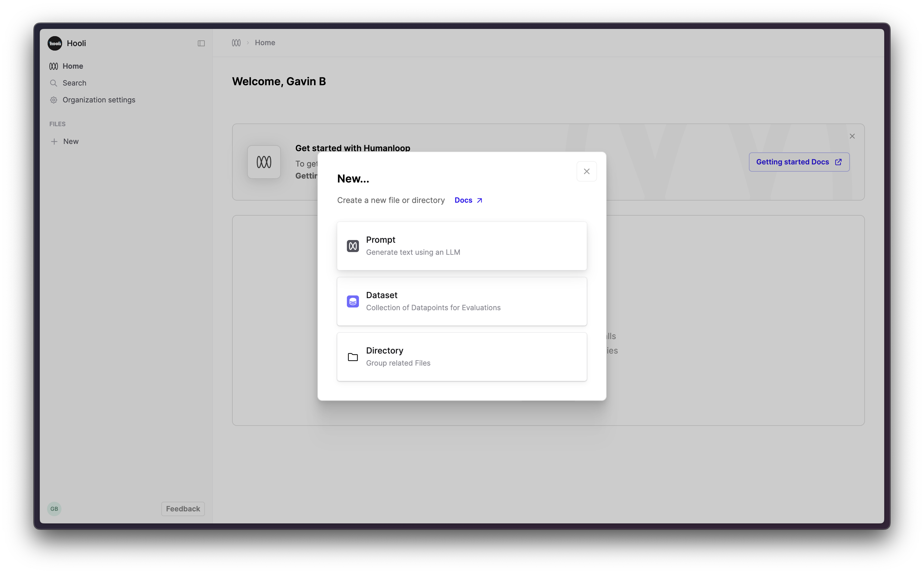Select the Prompt icon in the modal

[x=352, y=246]
